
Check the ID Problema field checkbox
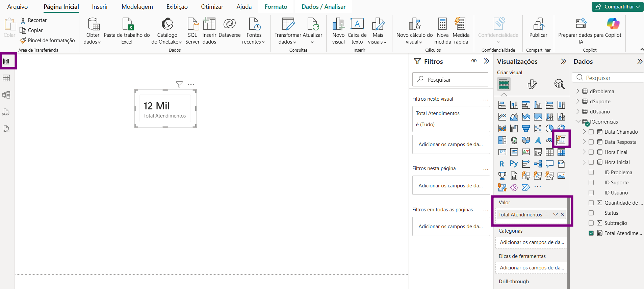coord(591,173)
